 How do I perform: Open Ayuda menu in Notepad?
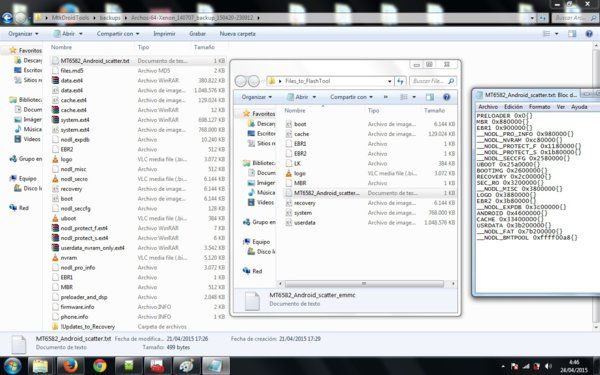pyautogui.click(x=579, y=107)
